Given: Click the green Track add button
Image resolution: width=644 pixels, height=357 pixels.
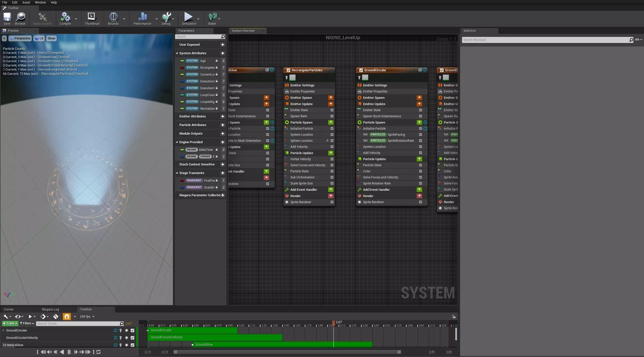Looking at the screenshot, I should tap(10, 323).
